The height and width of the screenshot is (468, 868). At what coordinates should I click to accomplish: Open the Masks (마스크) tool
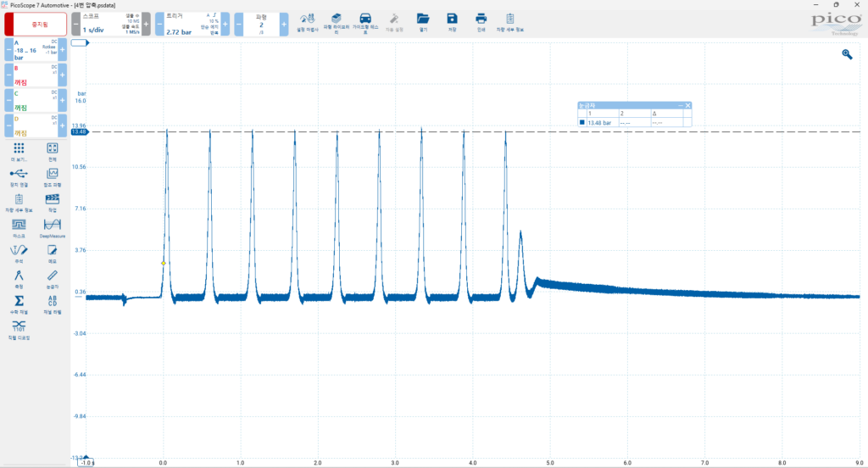(19, 226)
